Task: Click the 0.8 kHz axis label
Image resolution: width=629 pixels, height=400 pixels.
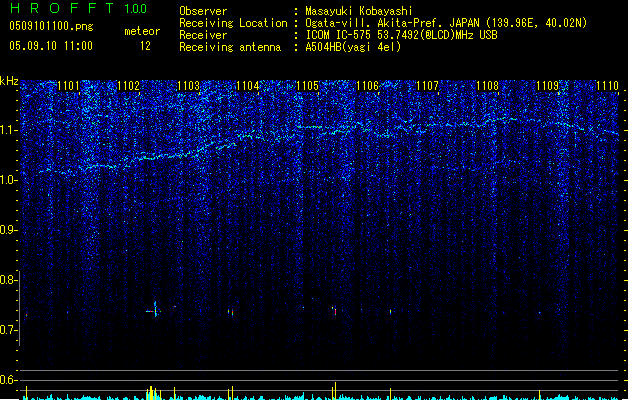Action: (9, 280)
